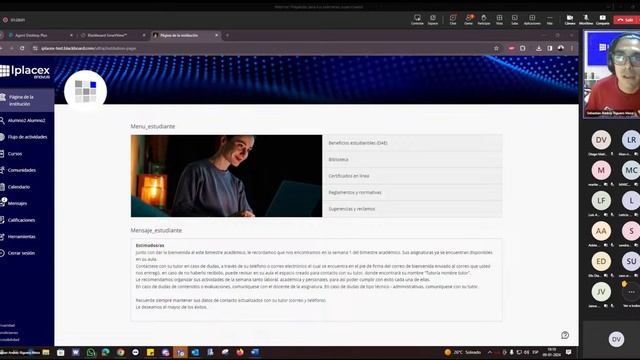Click the LR participant avatar

631,140
